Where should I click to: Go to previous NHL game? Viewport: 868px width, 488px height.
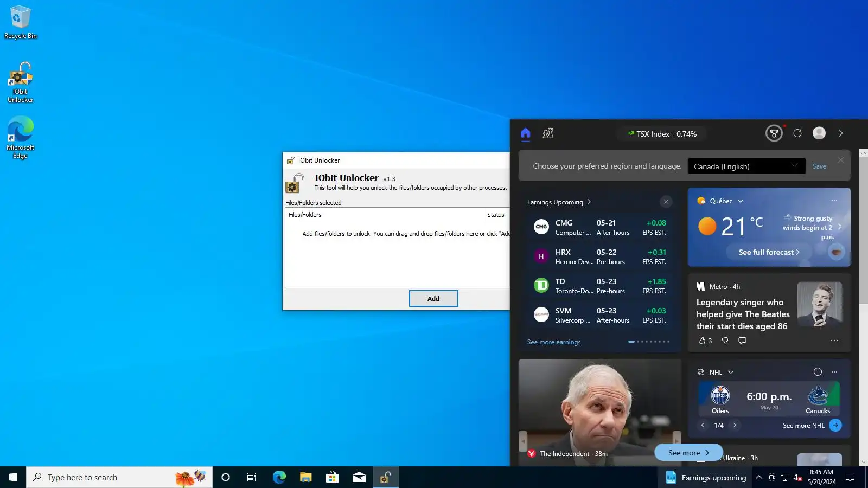(703, 425)
